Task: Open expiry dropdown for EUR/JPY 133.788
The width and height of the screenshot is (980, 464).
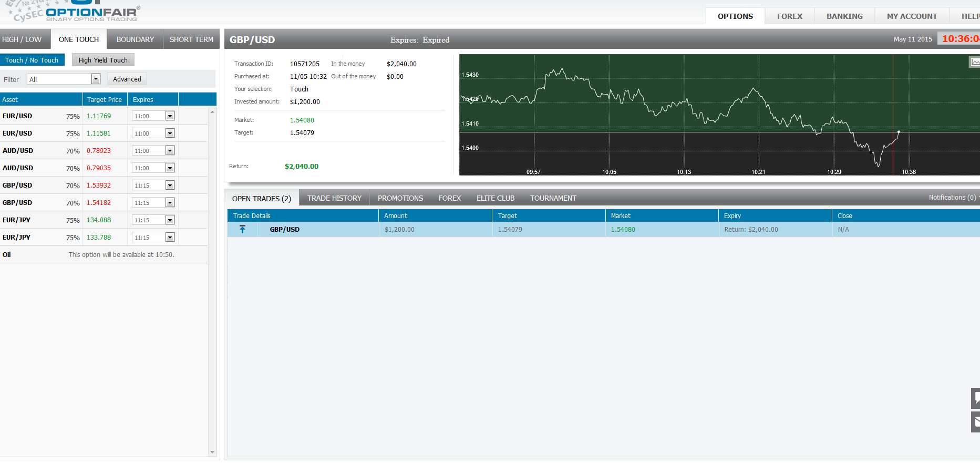Action: coord(170,238)
